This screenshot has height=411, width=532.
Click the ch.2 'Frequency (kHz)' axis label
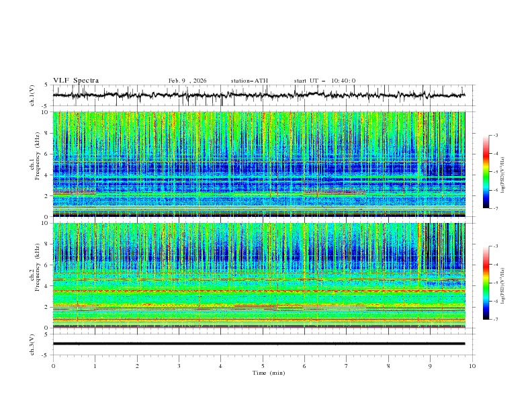(38, 267)
